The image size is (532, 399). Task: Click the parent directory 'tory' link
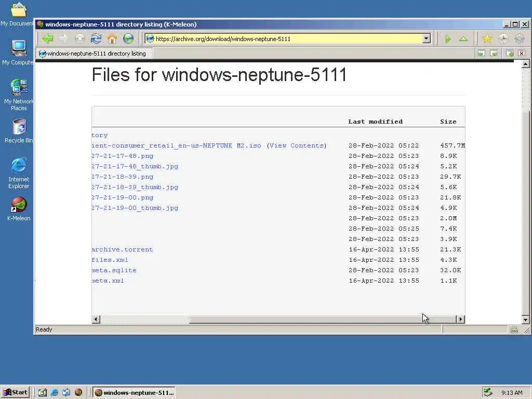pos(100,135)
